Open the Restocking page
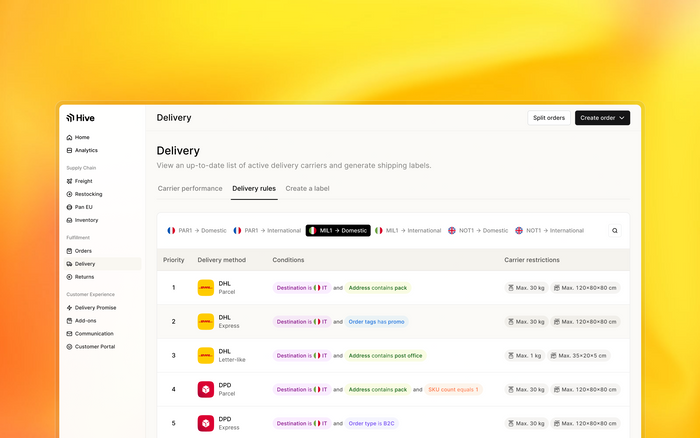 pyautogui.click(x=88, y=194)
